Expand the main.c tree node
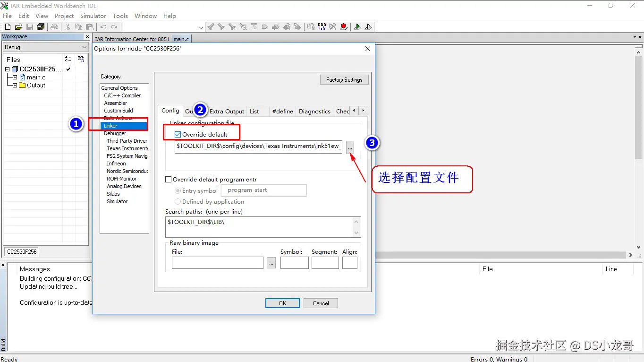Screen dimensions: 644x362 (15, 77)
